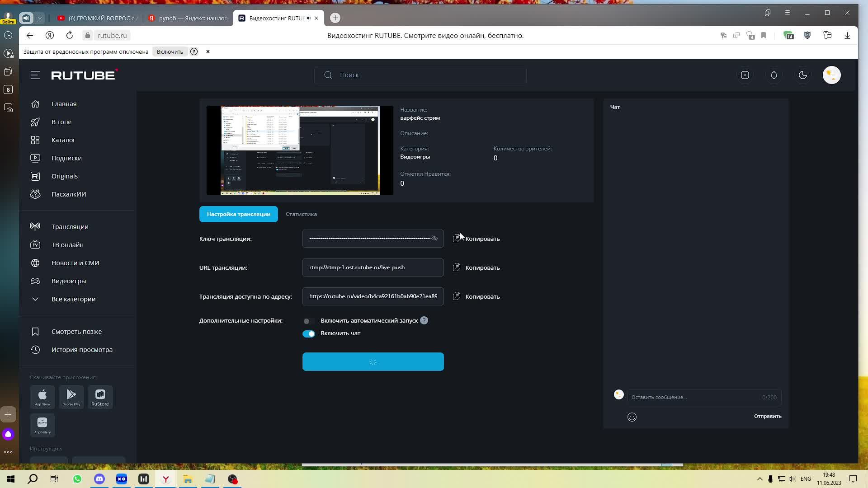Screen dimensions: 868x488
Task: Switch to the Статистика tab
Action: [301, 214]
